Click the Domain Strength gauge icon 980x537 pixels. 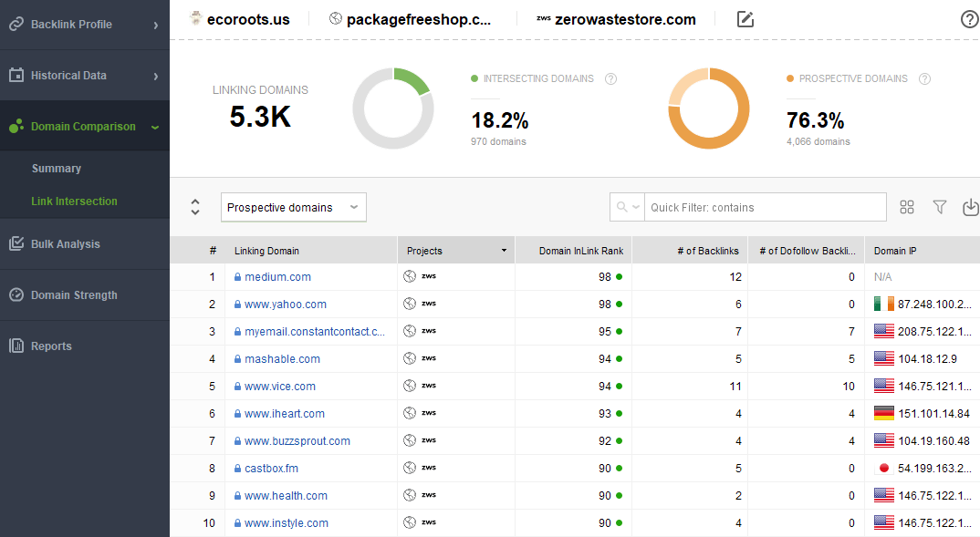16,294
